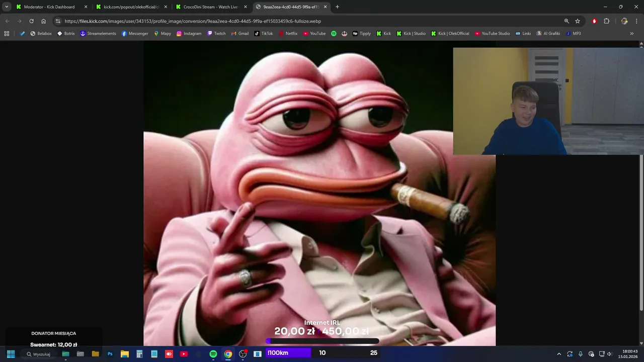Open the YouTube bookmark
This screenshot has height=362, width=644.
pos(314,34)
